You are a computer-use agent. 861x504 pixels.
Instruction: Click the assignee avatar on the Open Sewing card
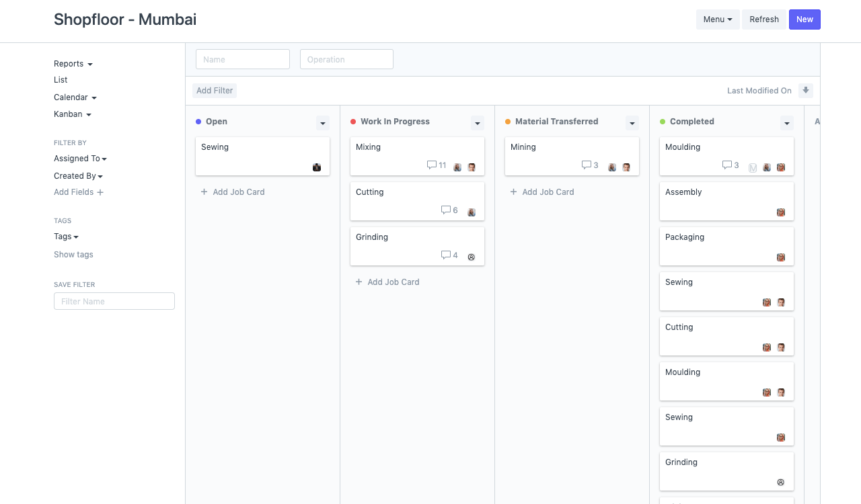coord(317,167)
